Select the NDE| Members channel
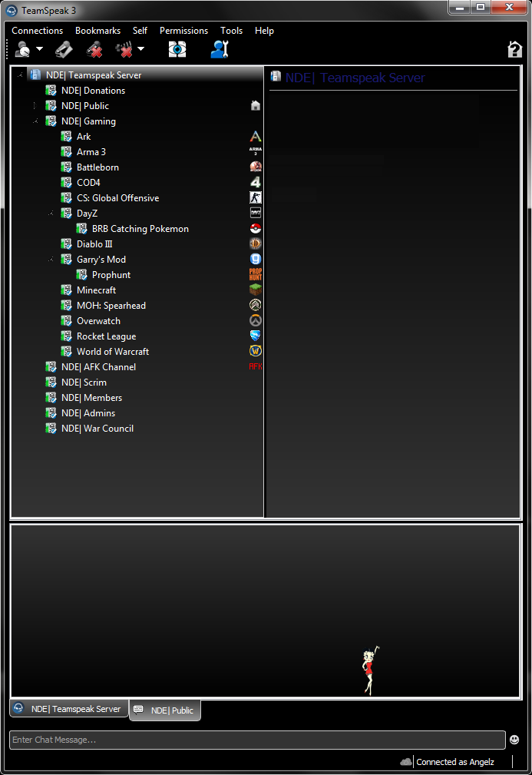The image size is (532, 775). point(91,397)
